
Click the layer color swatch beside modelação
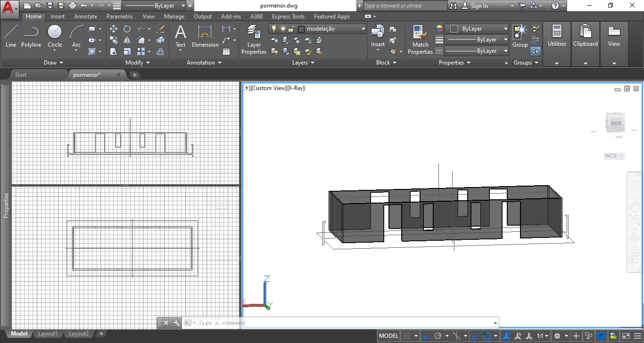pos(302,29)
